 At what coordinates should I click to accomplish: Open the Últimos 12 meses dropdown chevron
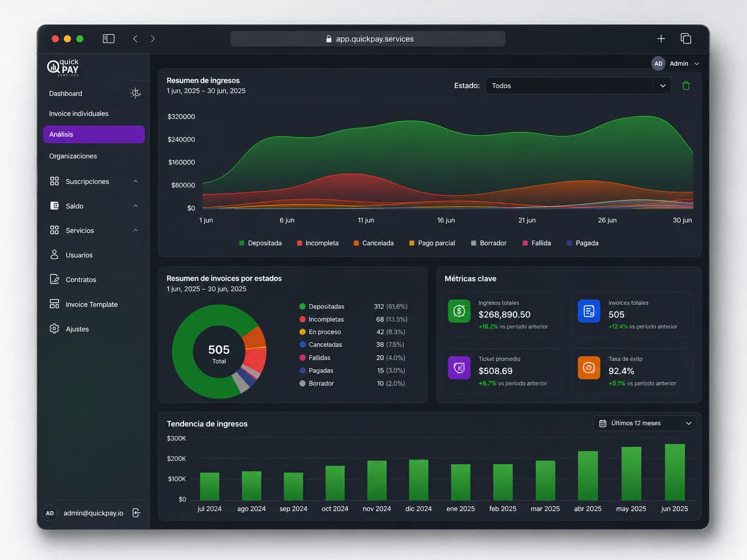tap(688, 423)
